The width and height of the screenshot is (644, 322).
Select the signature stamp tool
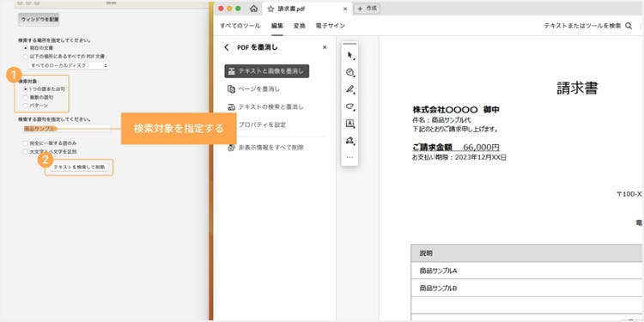point(350,141)
